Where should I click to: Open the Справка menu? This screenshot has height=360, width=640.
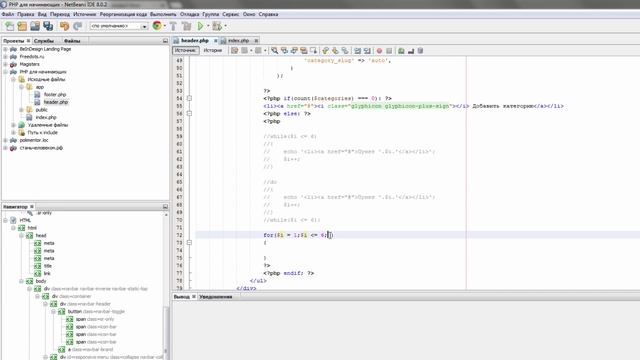(268, 14)
